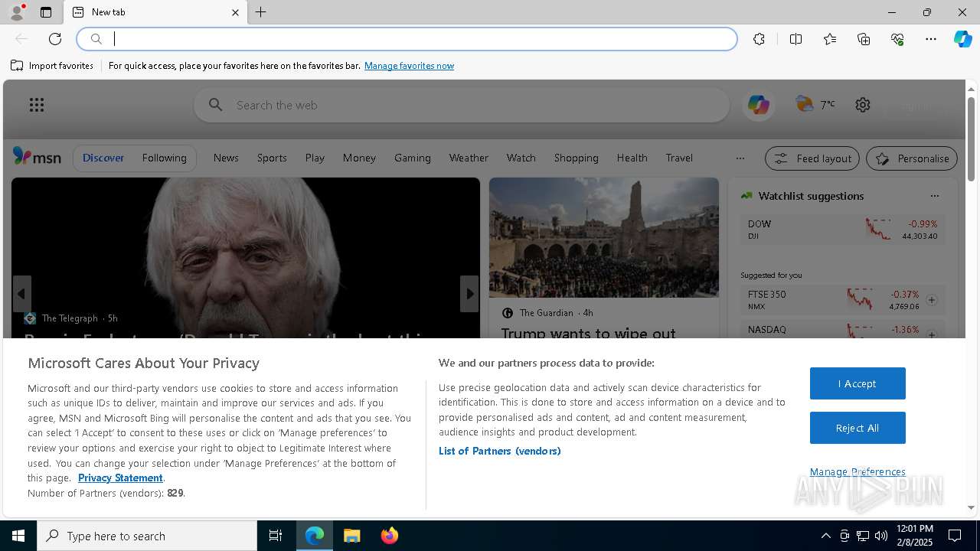Open List of Partners (vendors) link
This screenshot has width=980, height=551.
coord(500,451)
